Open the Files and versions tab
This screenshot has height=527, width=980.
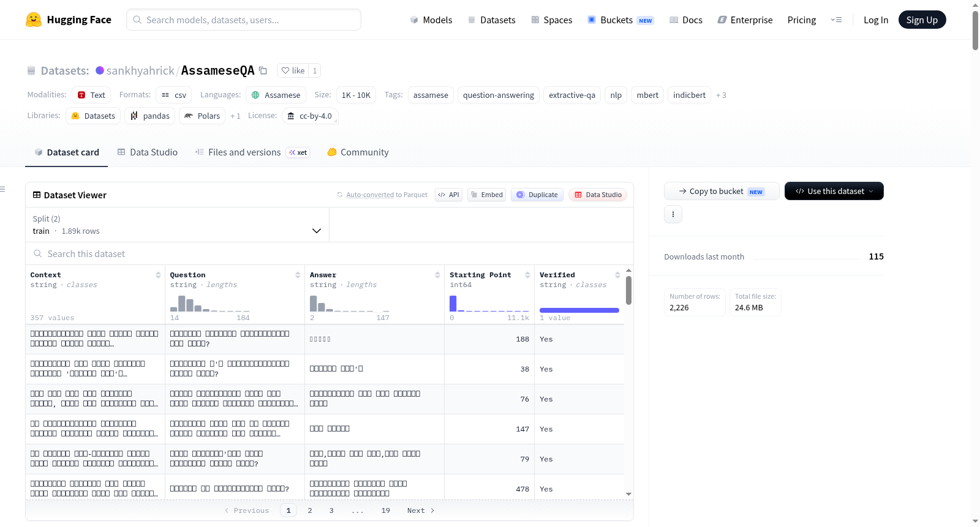coord(252,152)
